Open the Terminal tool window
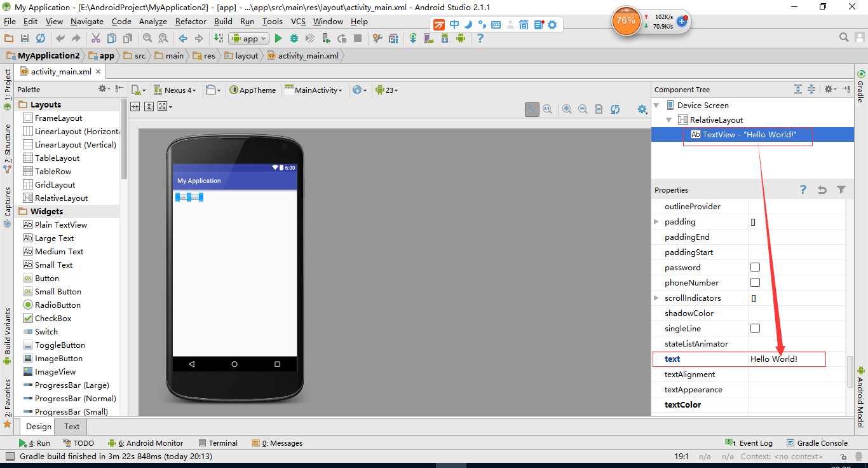The width and height of the screenshot is (868, 468). click(x=218, y=443)
